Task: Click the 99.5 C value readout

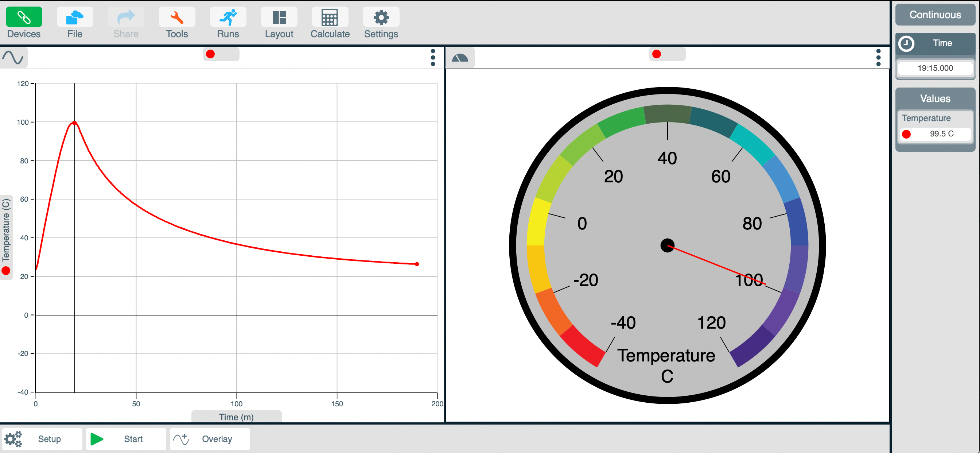Action: point(941,133)
